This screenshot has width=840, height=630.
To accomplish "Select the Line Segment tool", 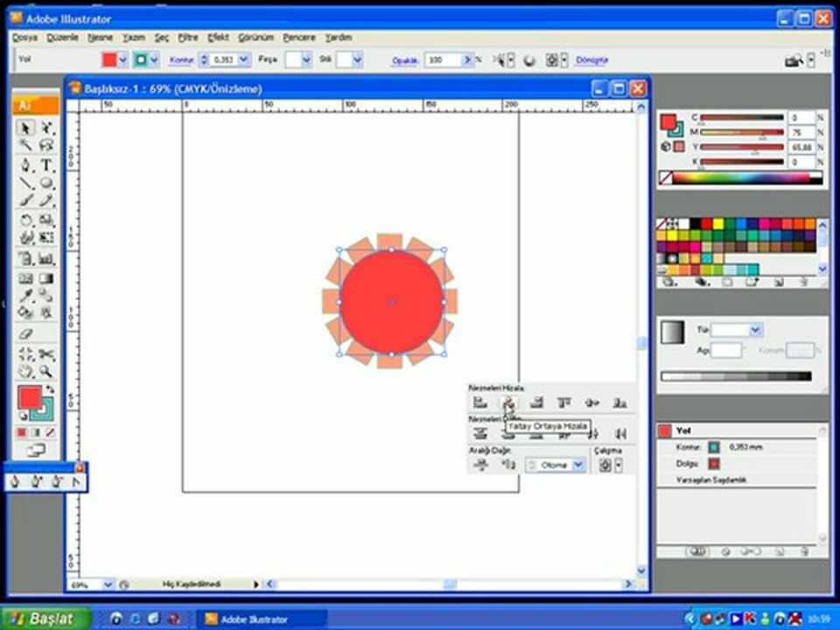I will (24, 183).
